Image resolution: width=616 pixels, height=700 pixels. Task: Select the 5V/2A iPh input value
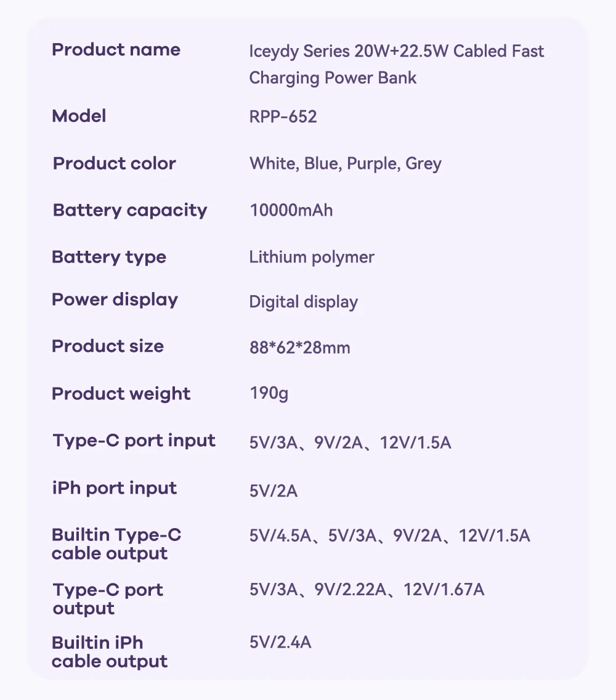coord(274,490)
